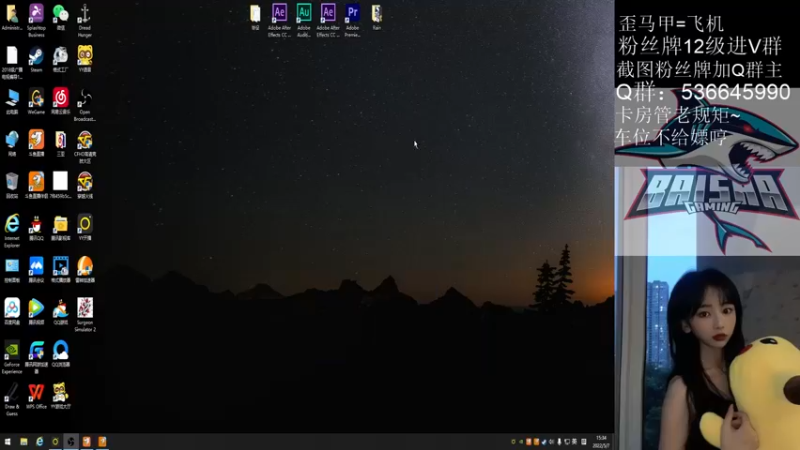Launch the QQ Games sailboat shortcut
Screen dimensions: 800x450
click(61, 312)
